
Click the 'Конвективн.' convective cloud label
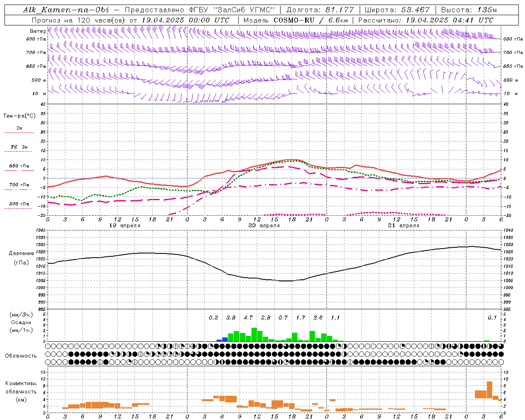click(21, 383)
